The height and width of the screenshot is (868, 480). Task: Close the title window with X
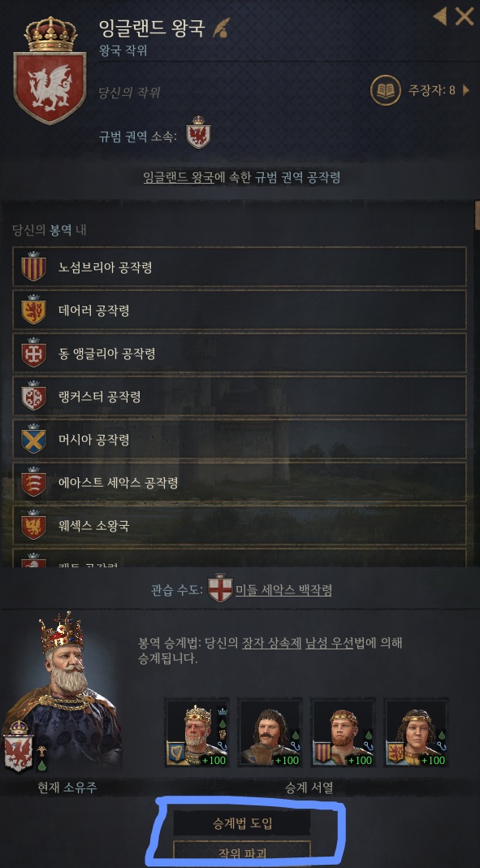click(x=465, y=16)
